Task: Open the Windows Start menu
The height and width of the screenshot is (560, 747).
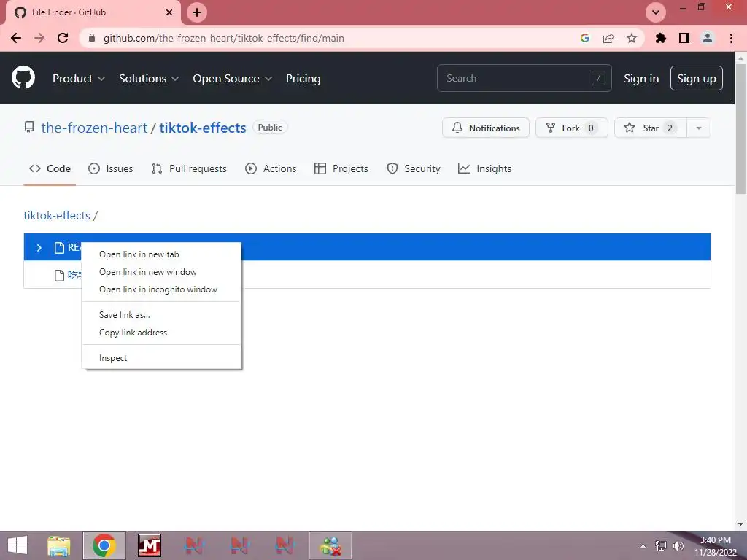Action: (18, 545)
